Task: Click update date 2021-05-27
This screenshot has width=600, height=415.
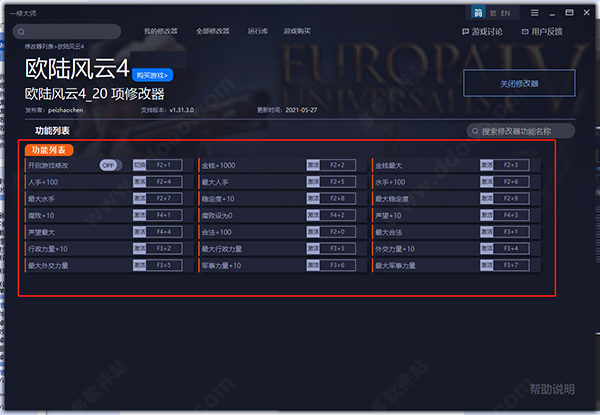Action: (301, 110)
